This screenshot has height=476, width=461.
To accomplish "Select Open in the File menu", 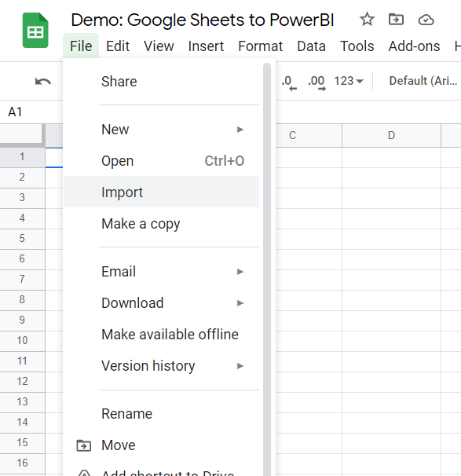I will [162, 161].
